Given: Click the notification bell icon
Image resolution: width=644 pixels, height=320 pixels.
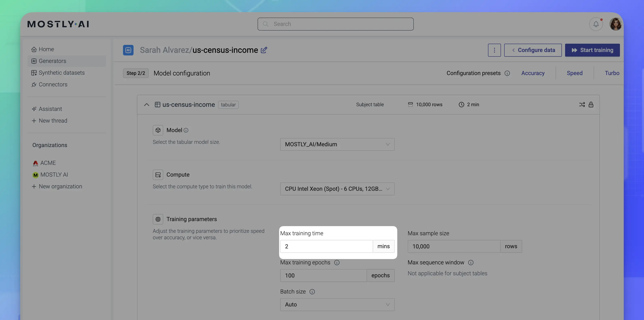Looking at the screenshot, I should coord(596,23).
